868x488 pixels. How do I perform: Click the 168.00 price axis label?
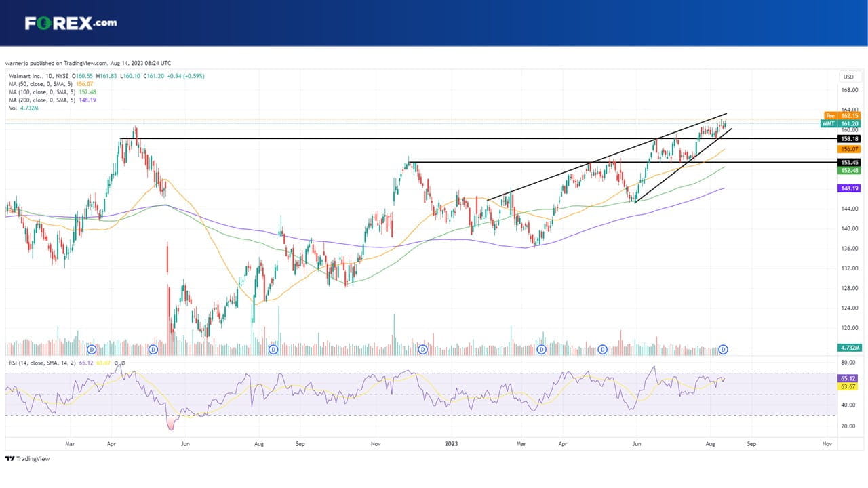[850, 90]
